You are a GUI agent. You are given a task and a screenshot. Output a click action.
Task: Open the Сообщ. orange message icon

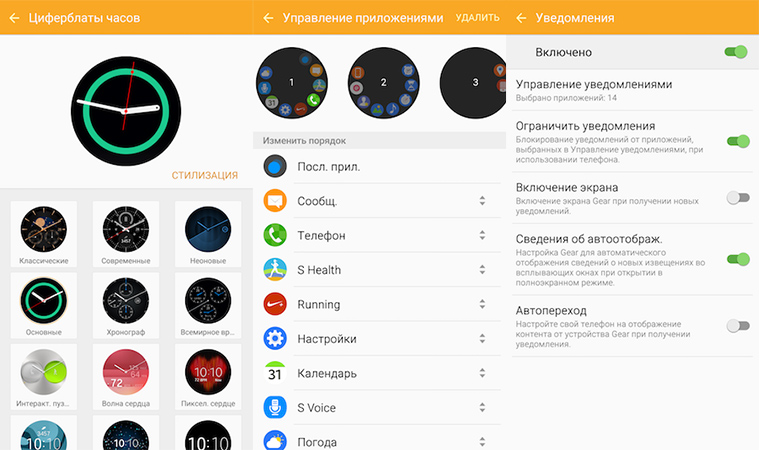275,201
